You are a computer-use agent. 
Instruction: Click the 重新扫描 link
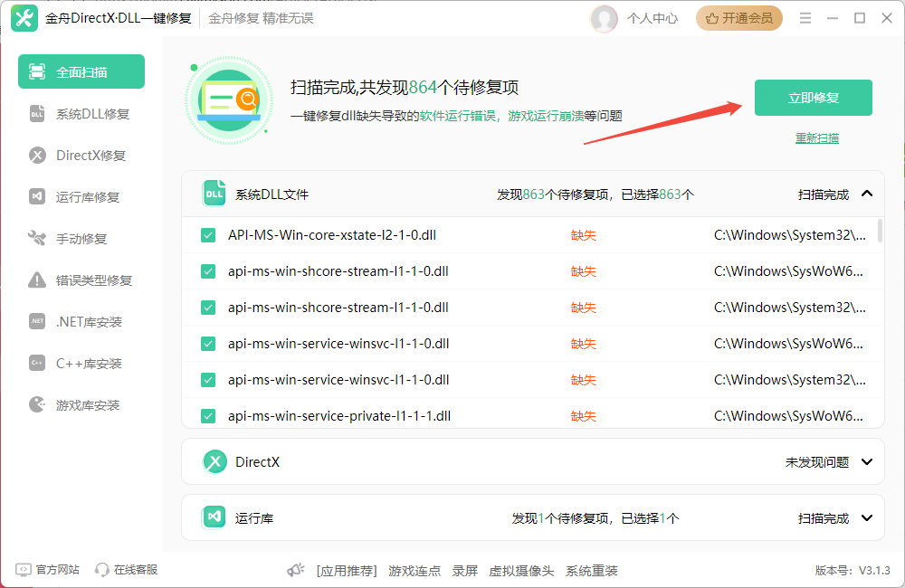[816, 138]
